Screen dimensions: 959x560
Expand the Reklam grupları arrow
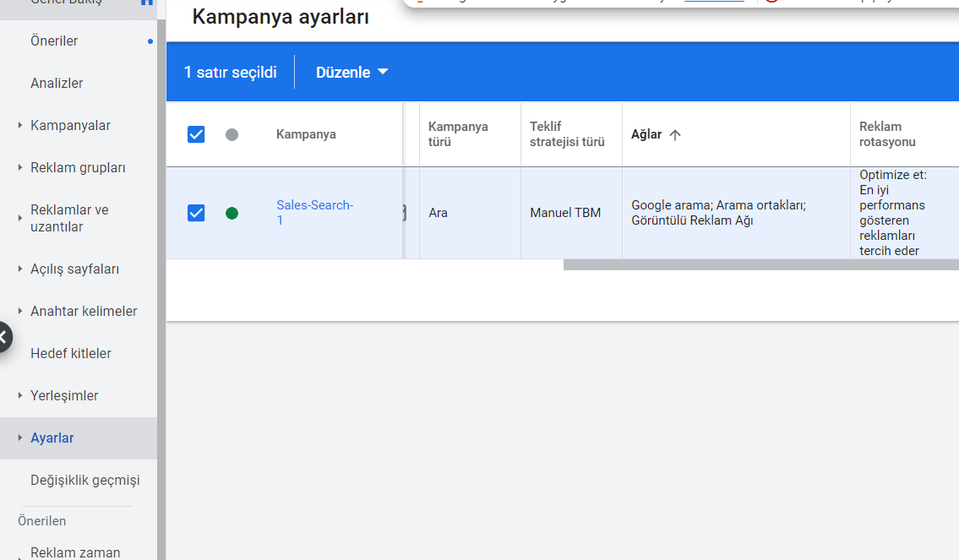tap(20, 167)
